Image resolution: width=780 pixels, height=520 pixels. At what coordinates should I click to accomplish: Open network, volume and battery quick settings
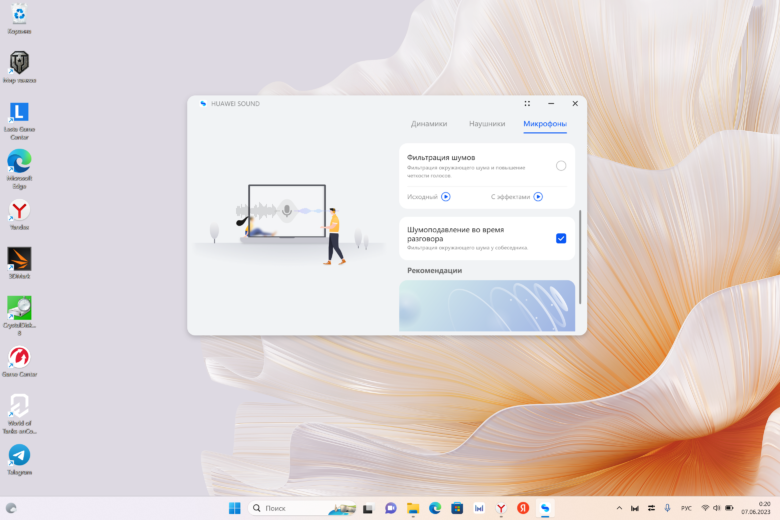click(717, 508)
